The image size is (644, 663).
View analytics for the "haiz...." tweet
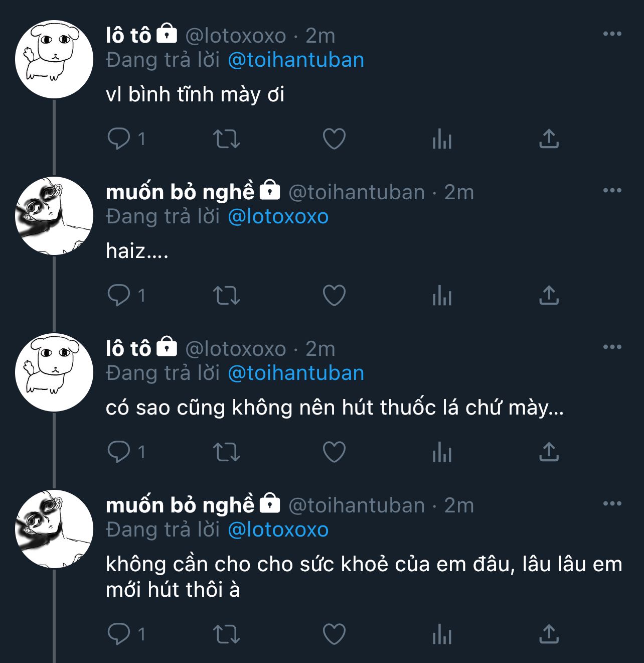tap(442, 296)
